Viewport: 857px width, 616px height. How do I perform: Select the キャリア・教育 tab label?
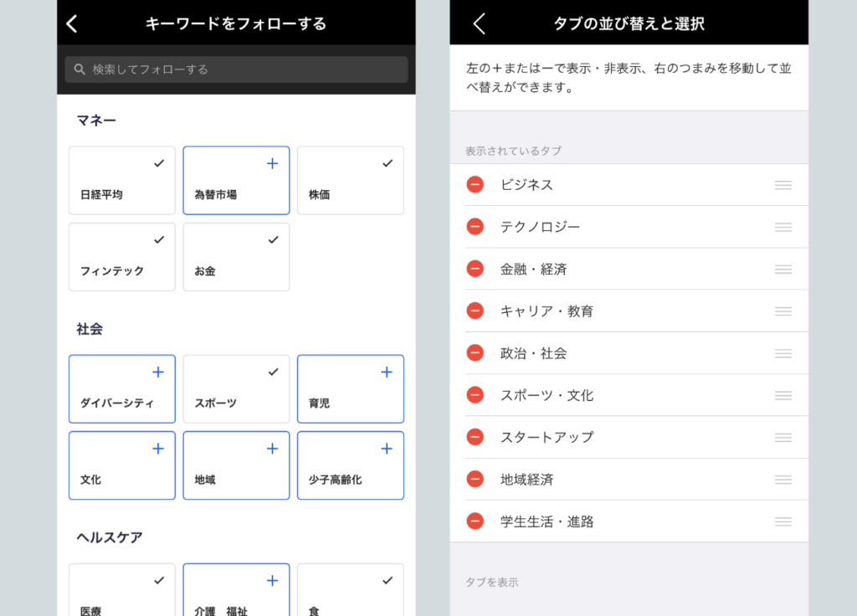tap(547, 311)
